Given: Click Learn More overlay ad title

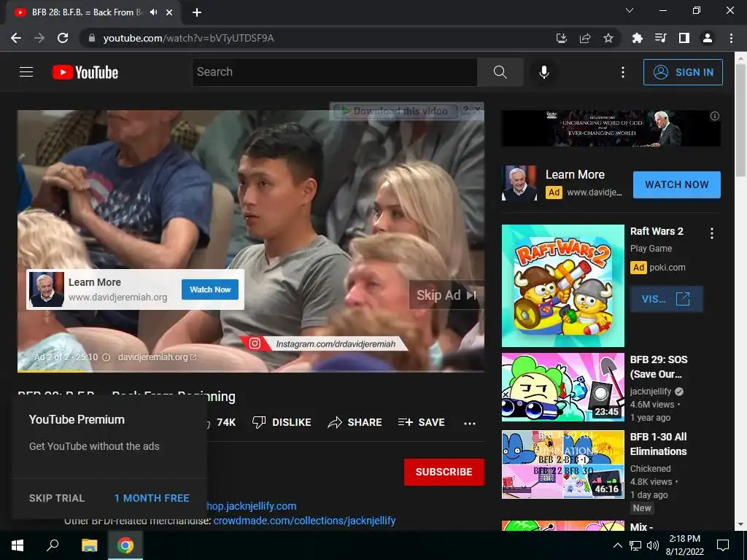Looking at the screenshot, I should coord(94,282).
